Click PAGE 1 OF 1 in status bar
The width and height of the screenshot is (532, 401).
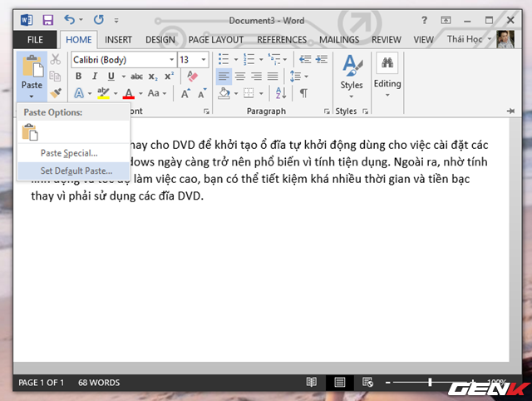42,383
